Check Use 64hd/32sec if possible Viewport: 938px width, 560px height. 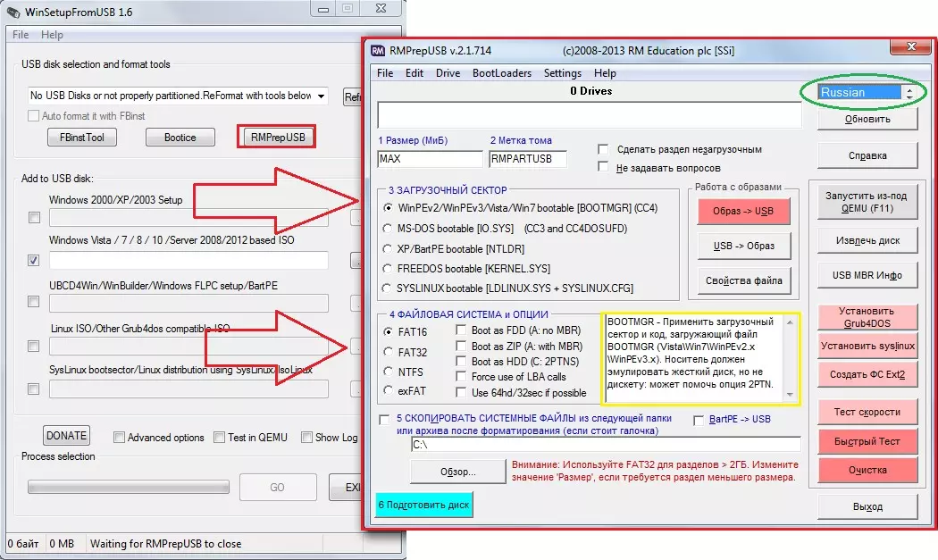pos(461,392)
